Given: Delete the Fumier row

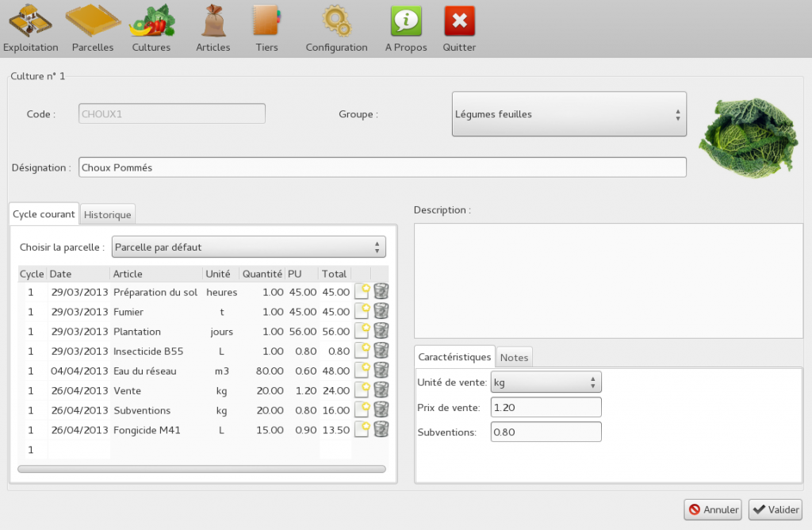Looking at the screenshot, I should tap(381, 311).
